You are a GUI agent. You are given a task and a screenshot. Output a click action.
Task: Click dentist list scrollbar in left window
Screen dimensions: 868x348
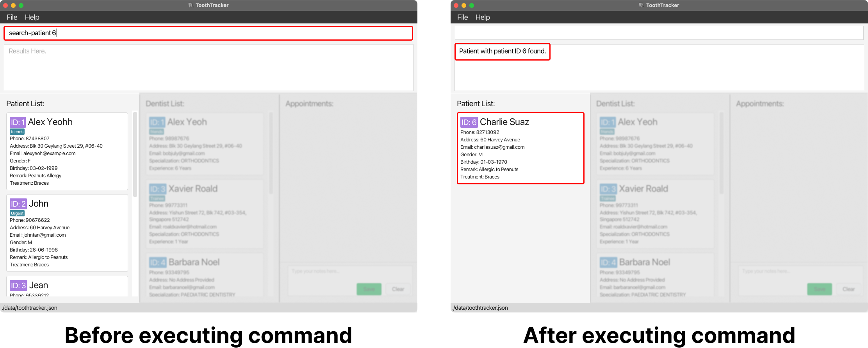click(x=271, y=153)
